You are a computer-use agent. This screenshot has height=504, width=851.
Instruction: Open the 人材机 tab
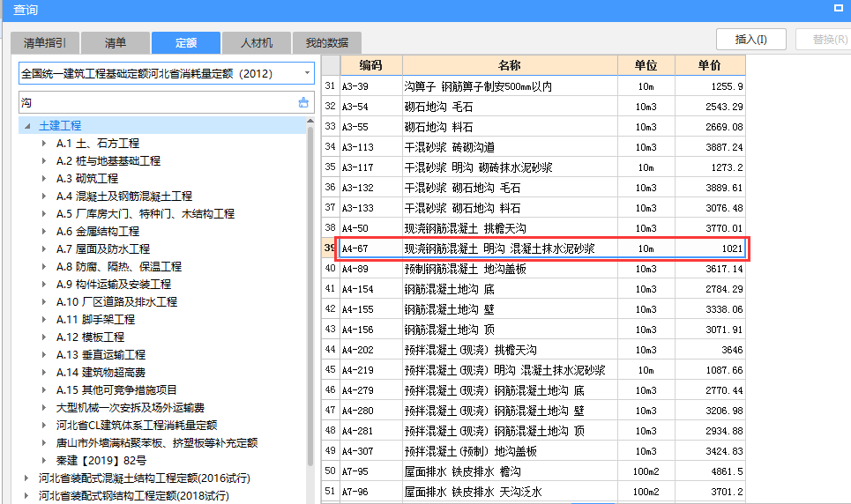tap(257, 43)
